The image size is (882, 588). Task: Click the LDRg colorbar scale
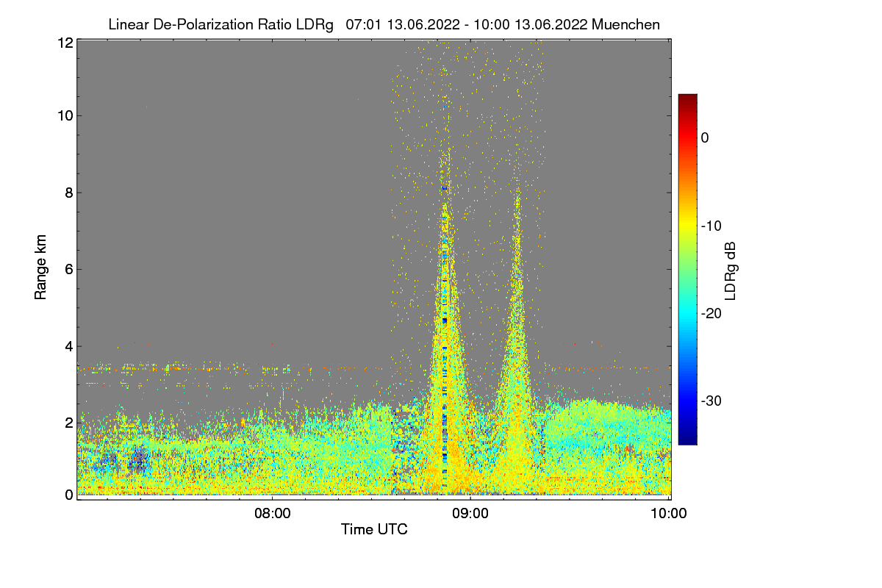pos(687,269)
